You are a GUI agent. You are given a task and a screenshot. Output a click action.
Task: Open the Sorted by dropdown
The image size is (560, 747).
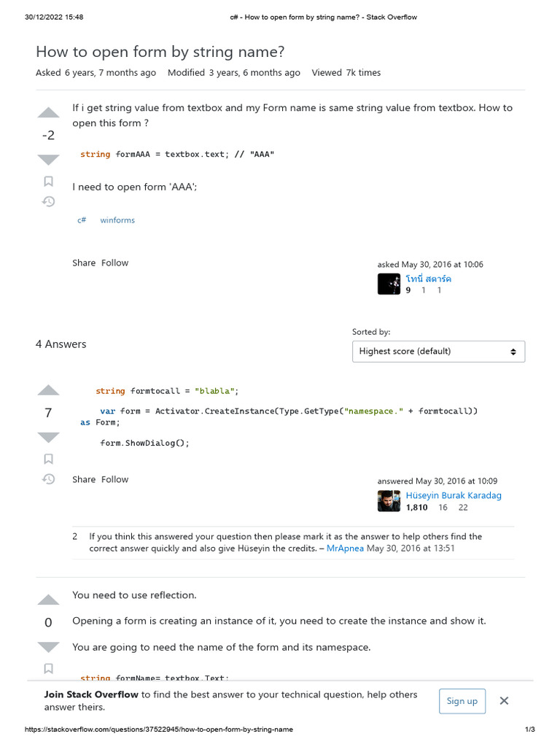pos(438,352)
